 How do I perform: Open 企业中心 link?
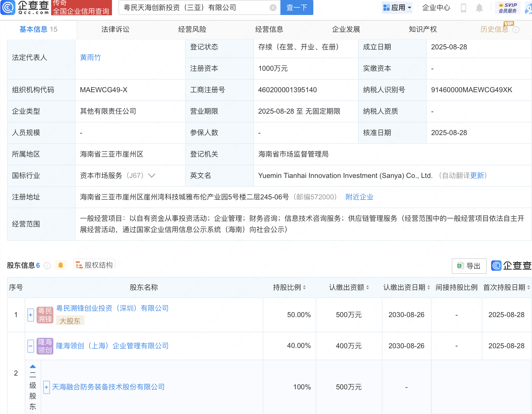436,8
